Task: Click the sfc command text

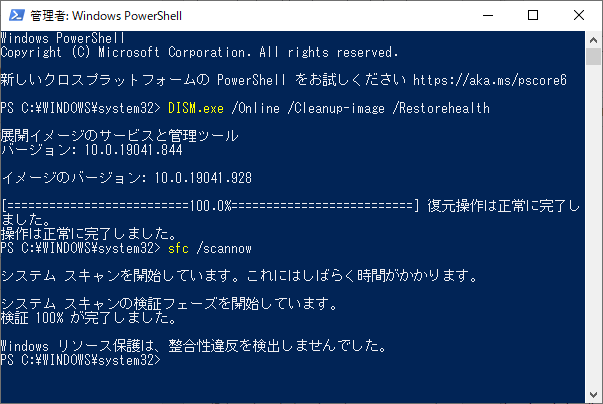Action: coord(178,249)
